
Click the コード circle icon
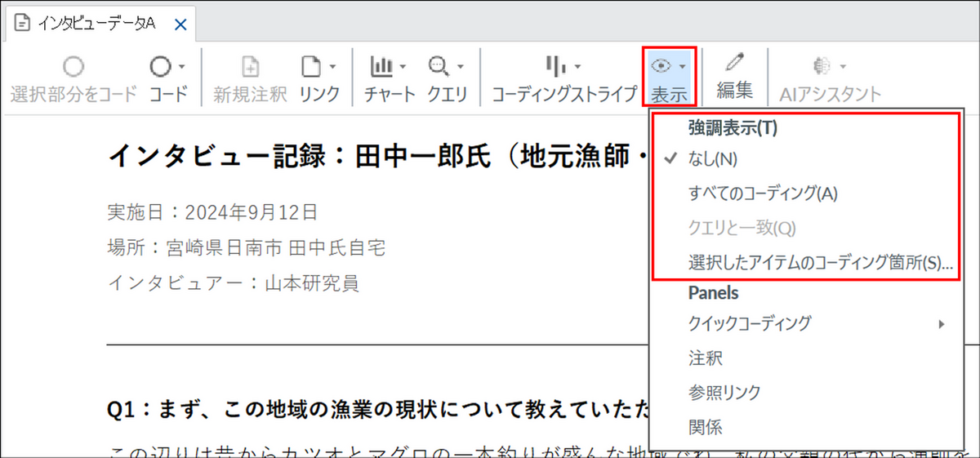(160, 67)
